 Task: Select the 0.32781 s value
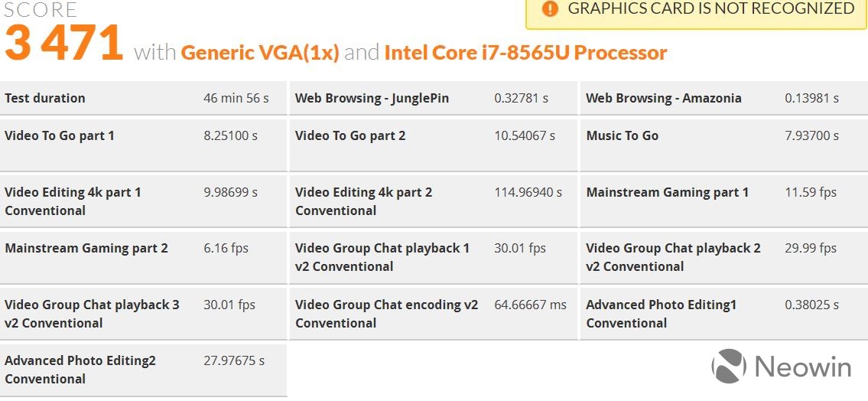[x=522, y=99]
